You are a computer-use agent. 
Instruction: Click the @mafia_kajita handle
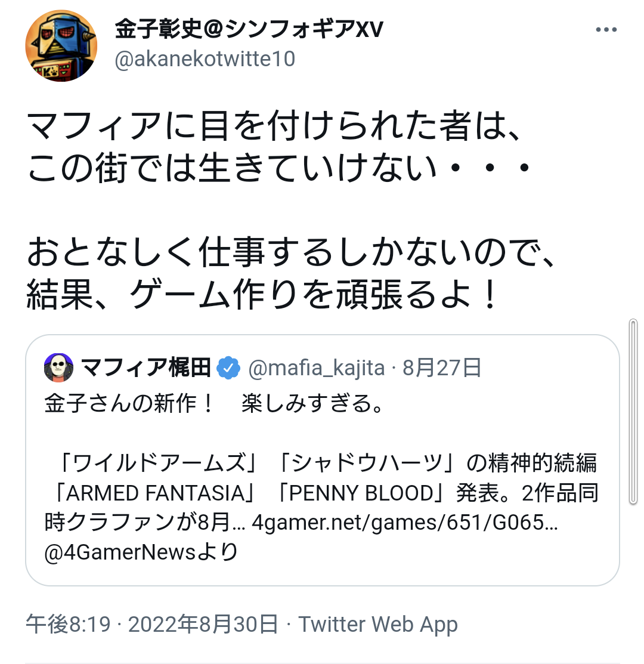[x=315, y=368]
